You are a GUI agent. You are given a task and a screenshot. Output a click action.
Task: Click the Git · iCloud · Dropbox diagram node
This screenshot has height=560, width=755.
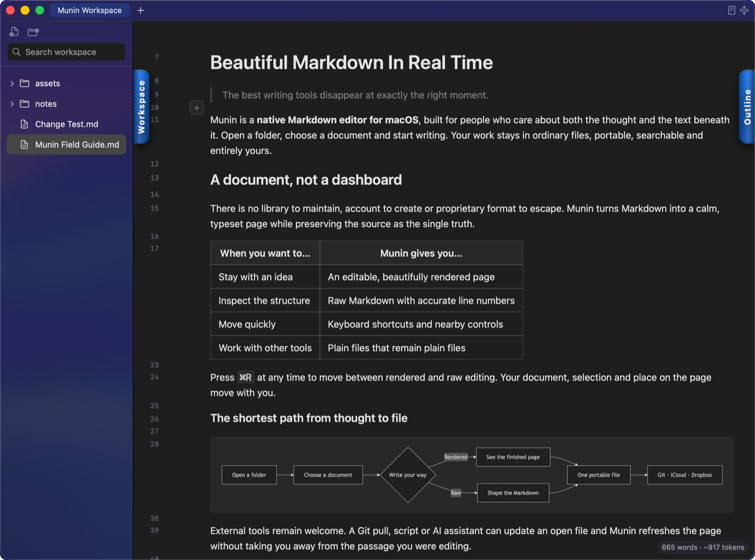pos(685,475)
